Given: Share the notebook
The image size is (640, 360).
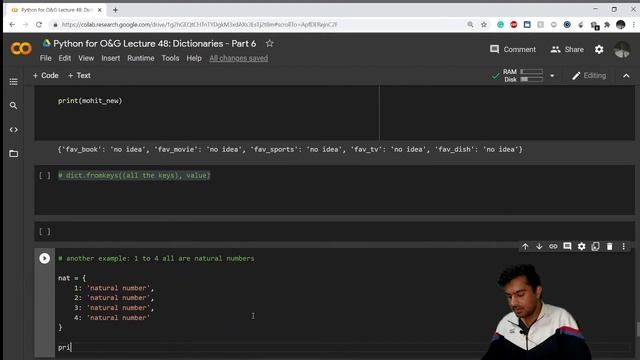Looking at the screenshot, I should point(567,49).
